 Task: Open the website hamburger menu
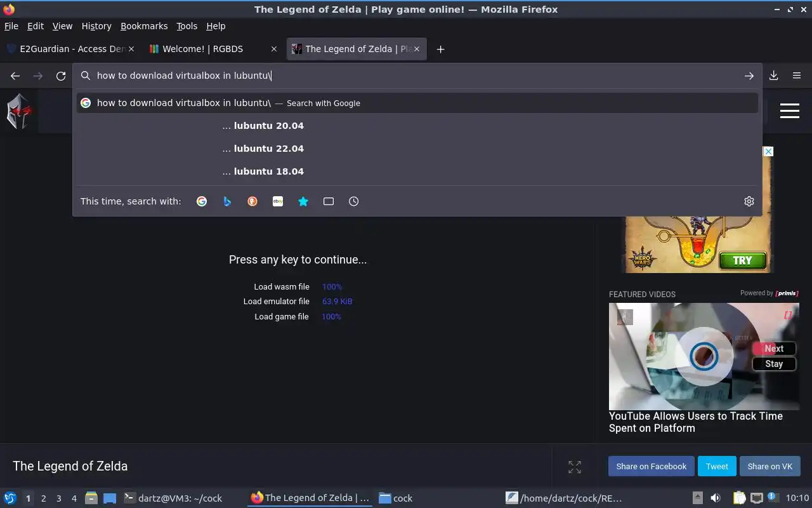coord(789,110)
